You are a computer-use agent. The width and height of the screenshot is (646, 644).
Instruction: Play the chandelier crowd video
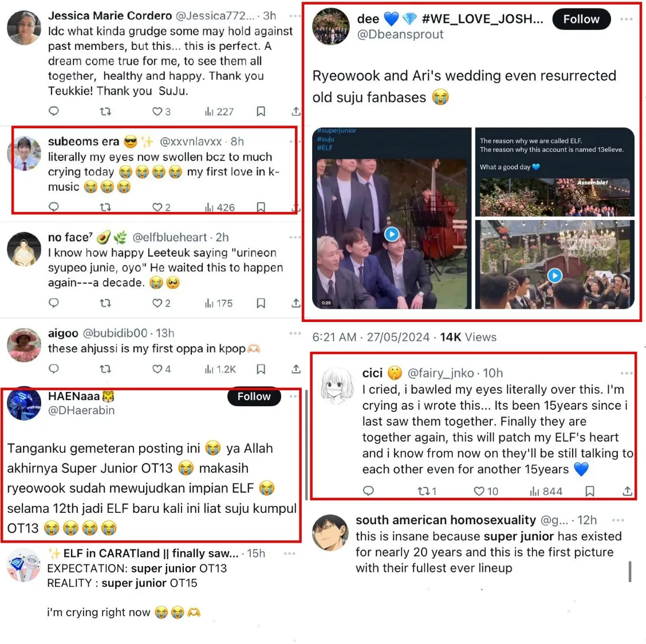coord(554,276)
